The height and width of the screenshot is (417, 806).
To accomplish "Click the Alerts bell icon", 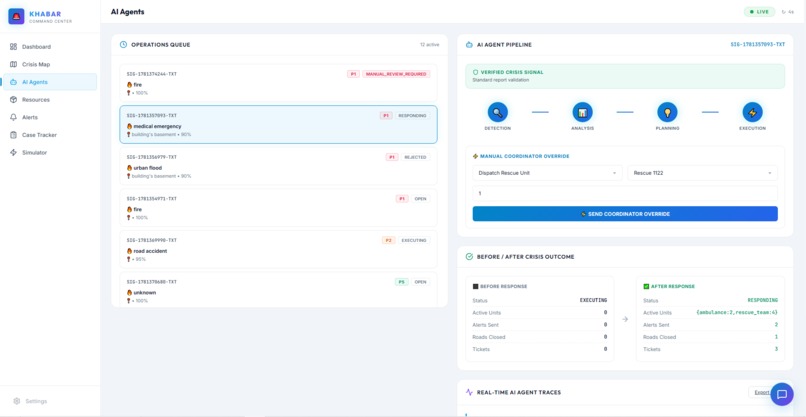I will [x=13, y=117].
